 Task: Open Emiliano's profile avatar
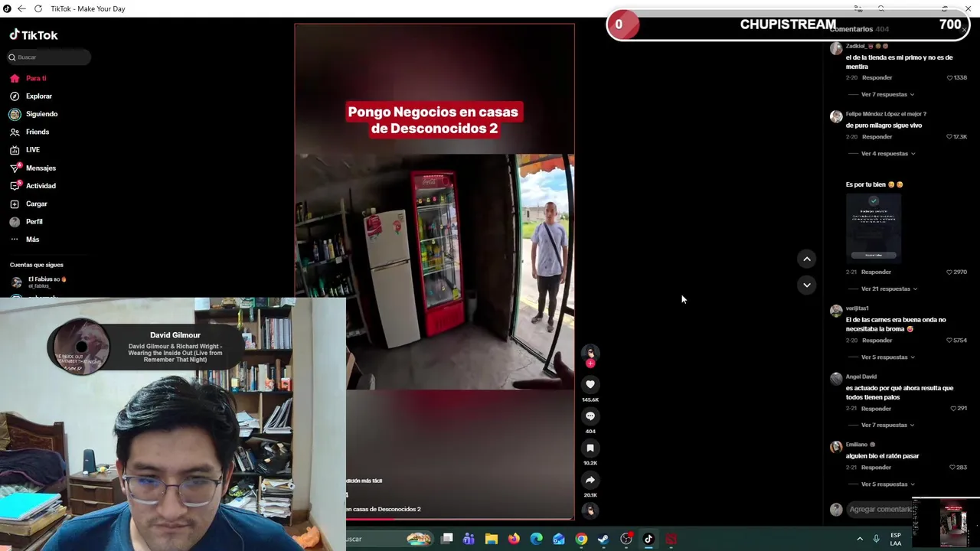point(836,447)
